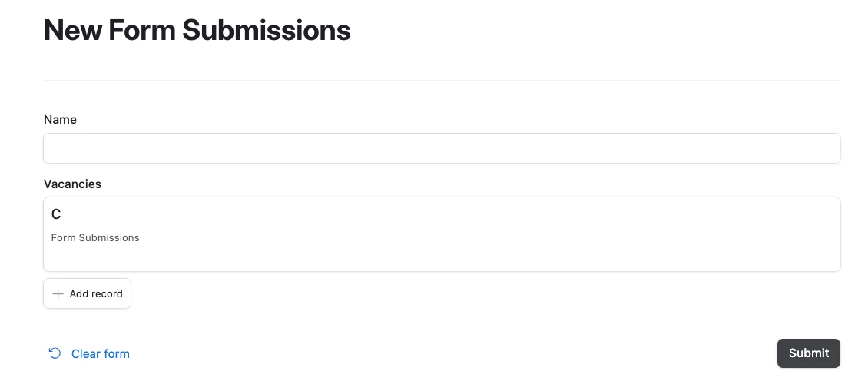Click the blank area between Clear form and Submit
The image size is (868, 381).
point(454,353)
